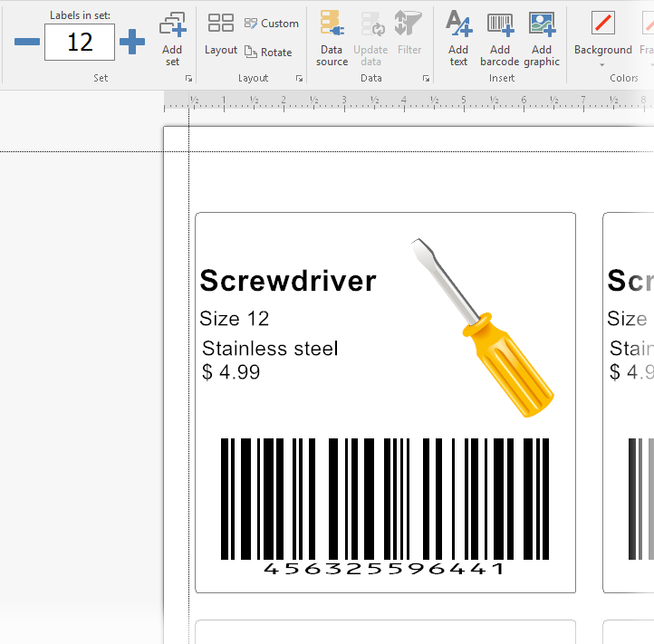Select the screwdriver graphic on the label
Screen dimensions: 654x644
[483, 327]
